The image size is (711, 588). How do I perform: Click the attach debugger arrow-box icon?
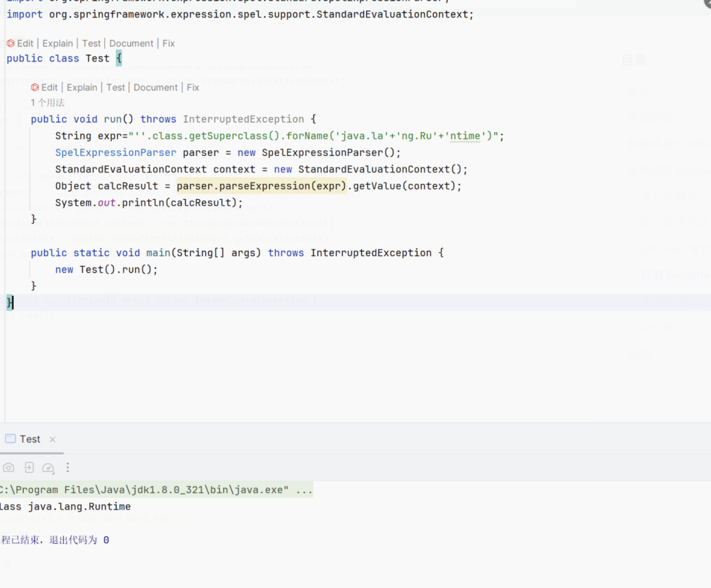[x=28, y=468]
